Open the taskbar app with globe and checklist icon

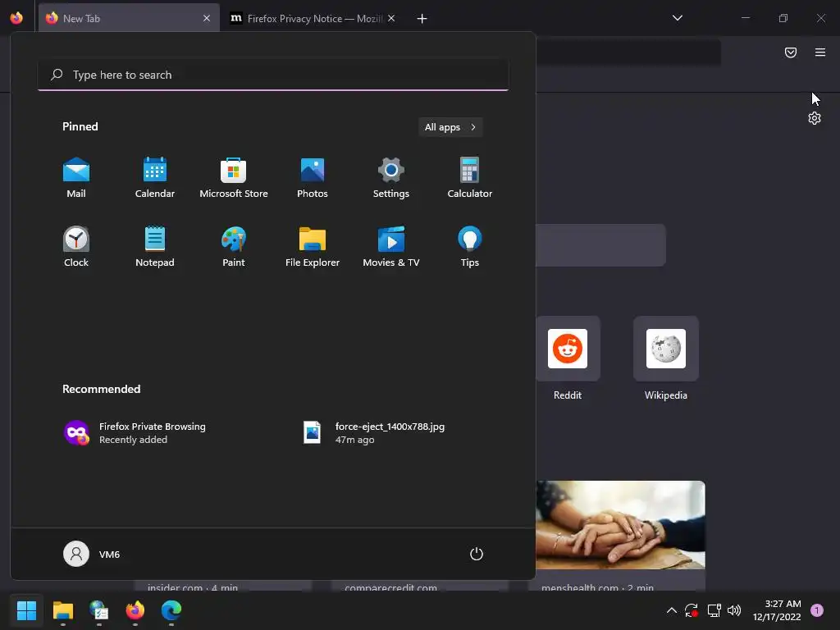[99, 610]
